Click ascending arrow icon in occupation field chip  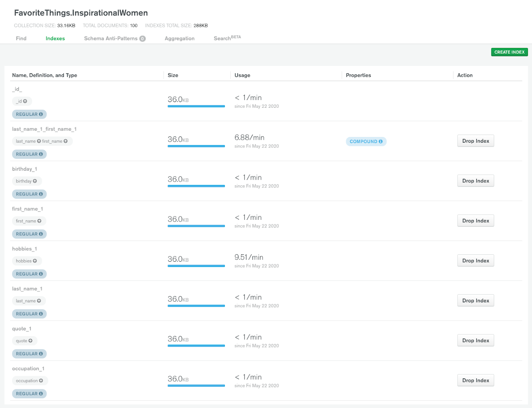41,381
